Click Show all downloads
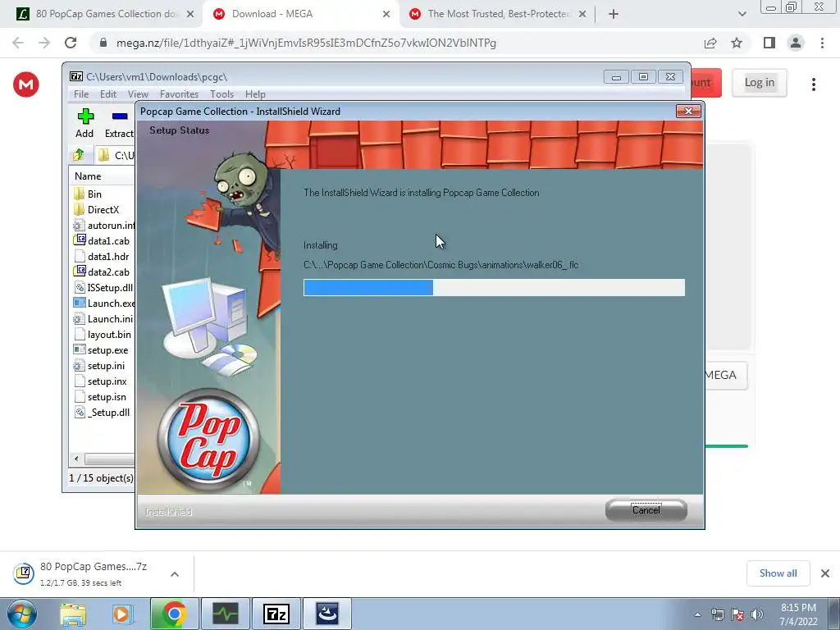The image size is (840, 630). 778,573
